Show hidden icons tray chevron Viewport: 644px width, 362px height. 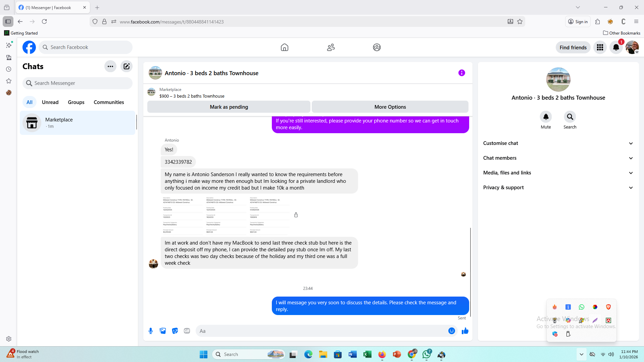pos(582,354)
